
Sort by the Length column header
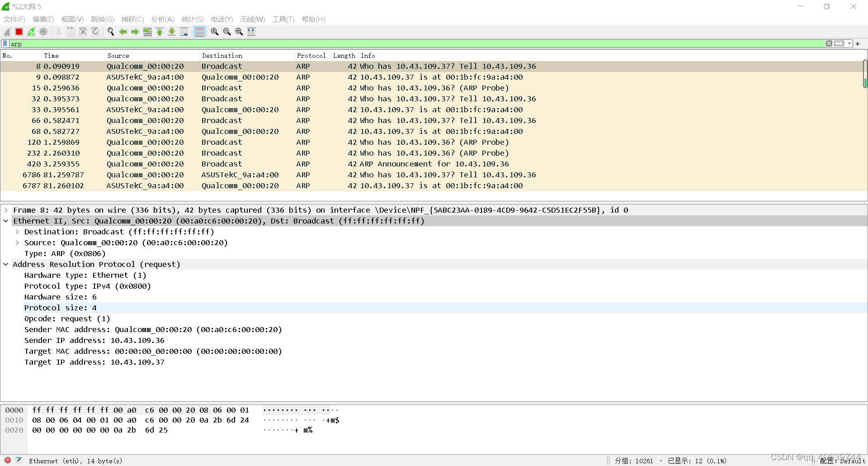[x=344, y=56]
